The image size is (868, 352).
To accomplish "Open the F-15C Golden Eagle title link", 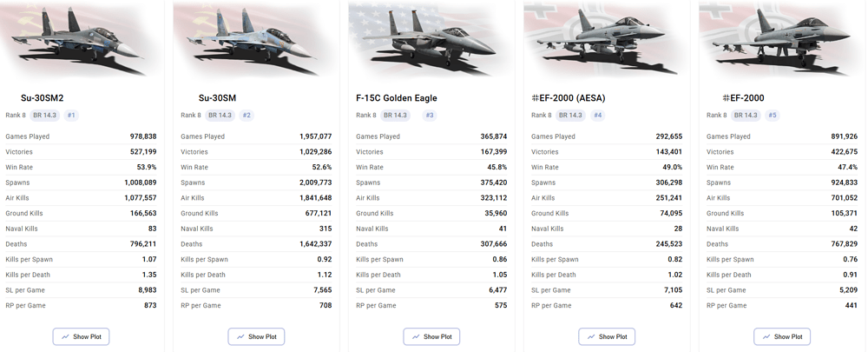I will point(397,98).
